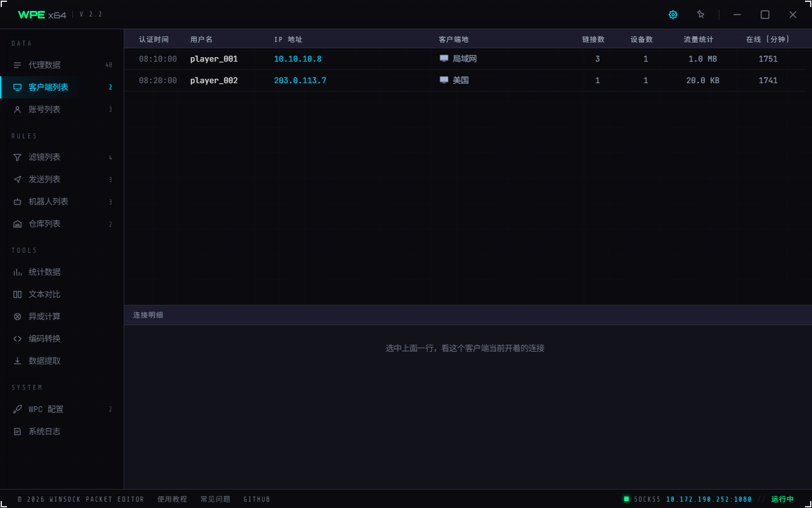Select the player_001 username cell

pyautogui.click(x=214, y=59)
